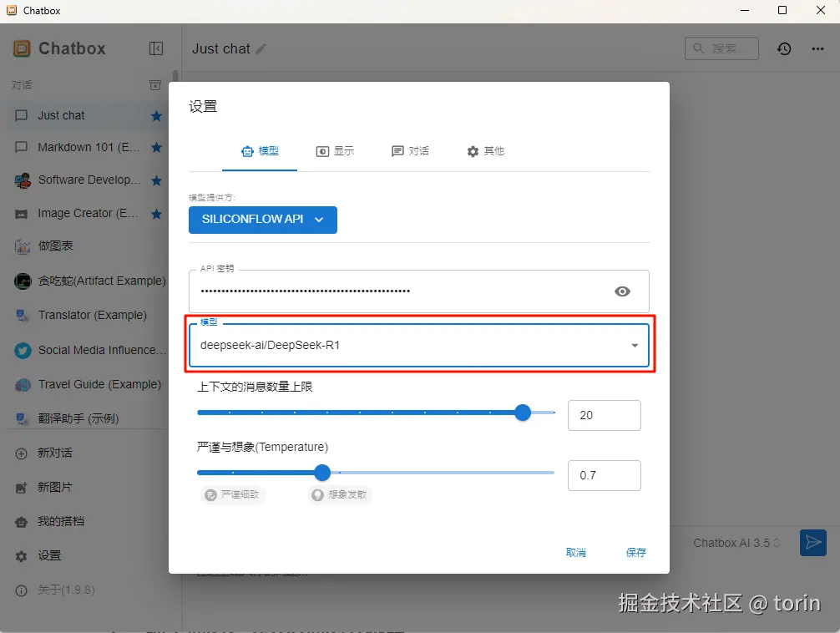Click the star on Image Creator row
The width and height of the screenshot is (840, 633).
(156, 214)
